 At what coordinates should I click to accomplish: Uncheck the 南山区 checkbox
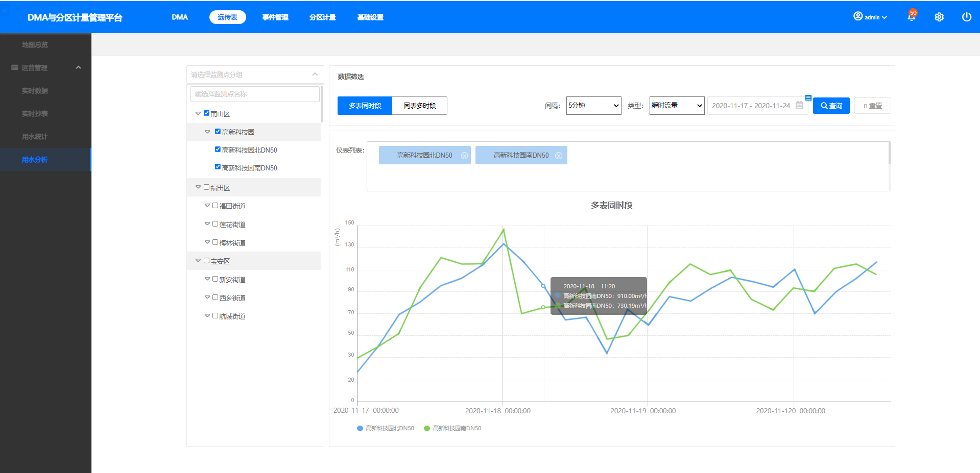coord(206,113)
